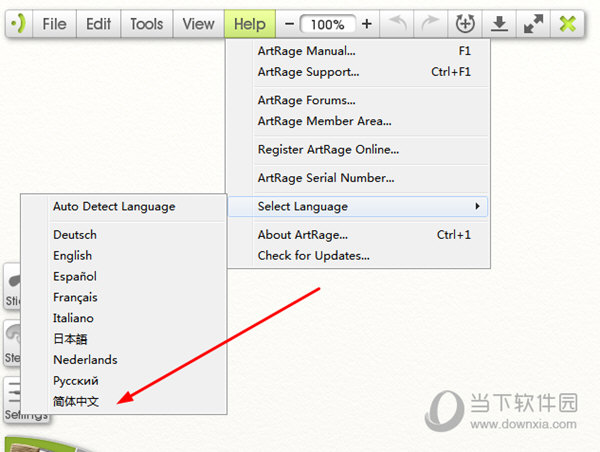Open the View menu

click(x=198, y=24)
